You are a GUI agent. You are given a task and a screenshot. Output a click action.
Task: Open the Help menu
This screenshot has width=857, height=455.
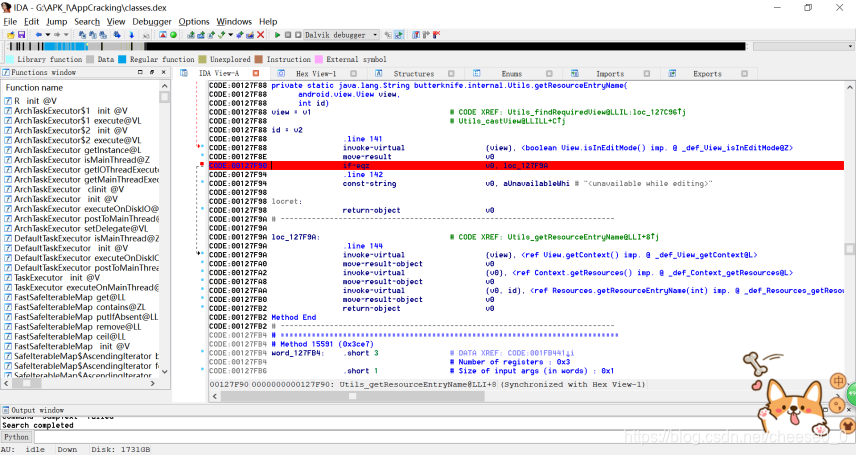click(x=268, y=21)
